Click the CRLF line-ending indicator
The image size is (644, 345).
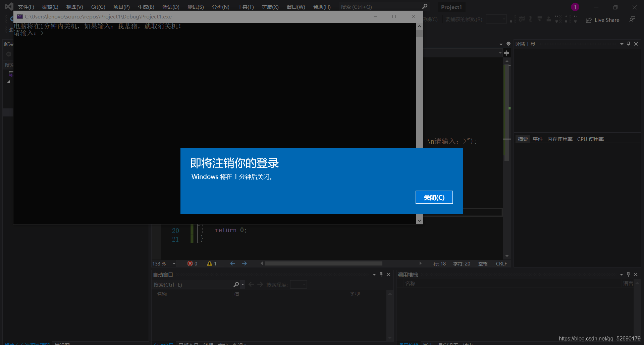click(x=501, y=264)
